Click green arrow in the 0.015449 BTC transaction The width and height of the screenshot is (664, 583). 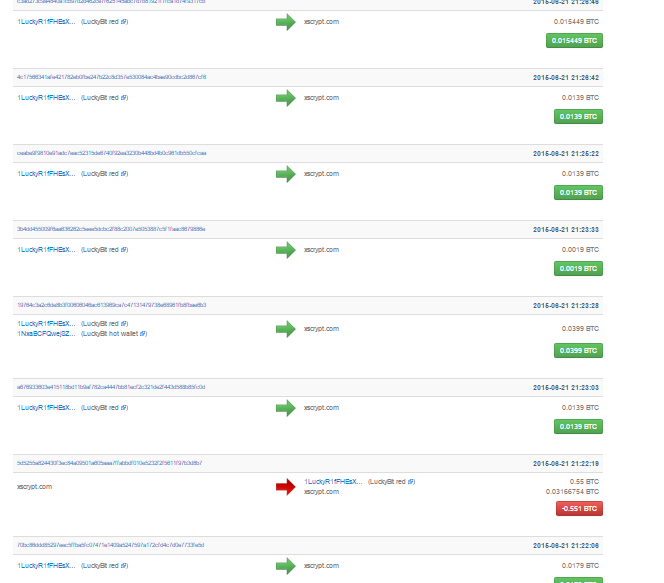pyautogui.click(x=286, y=22)
